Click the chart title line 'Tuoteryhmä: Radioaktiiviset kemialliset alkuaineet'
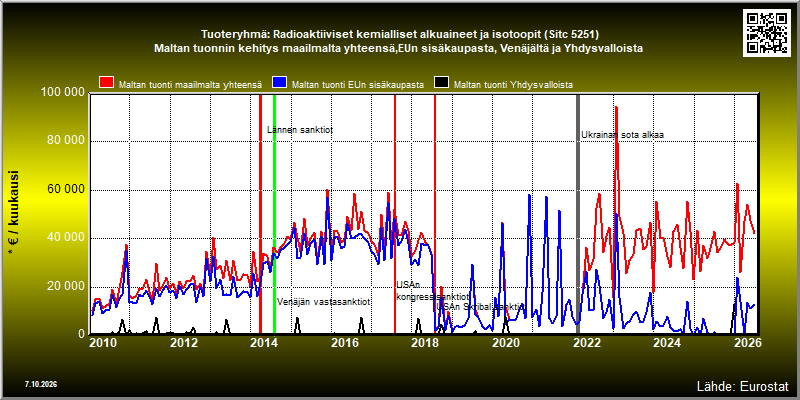 pyautogui.click(x=340, y=35)
